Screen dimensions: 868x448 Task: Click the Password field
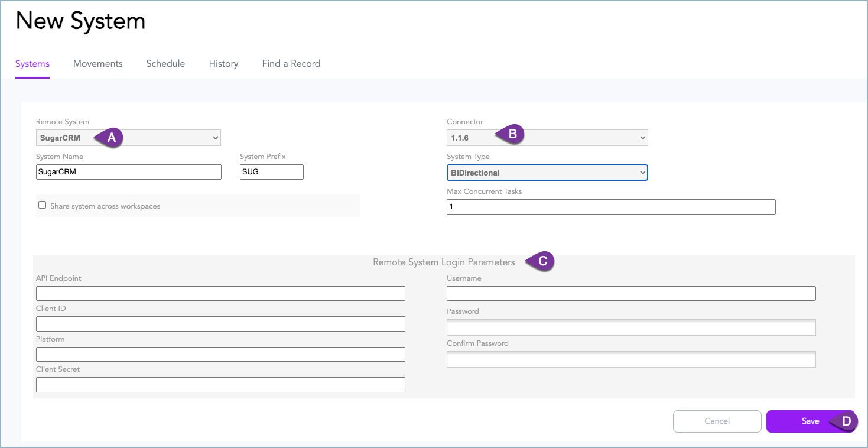pyautogui.click(x=631, y=327)
